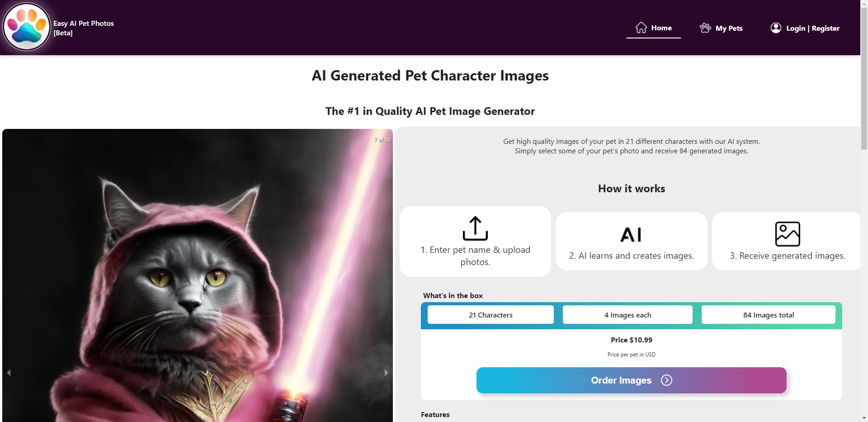Viewport: 868px width, 422px height.
Task: Open the Login | Register link
Action: [x=812, y=28]
